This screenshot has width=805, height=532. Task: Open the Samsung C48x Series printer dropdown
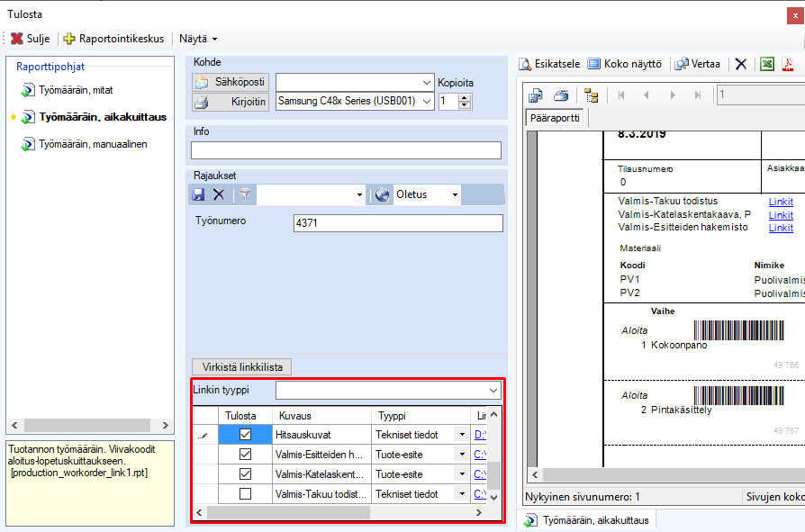point(426,102)
